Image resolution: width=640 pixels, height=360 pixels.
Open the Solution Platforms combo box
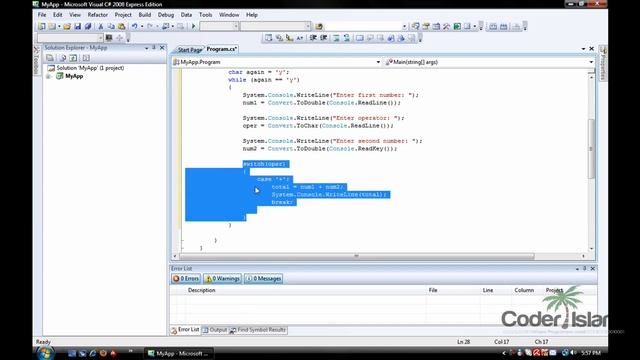[x=276, y=26]
